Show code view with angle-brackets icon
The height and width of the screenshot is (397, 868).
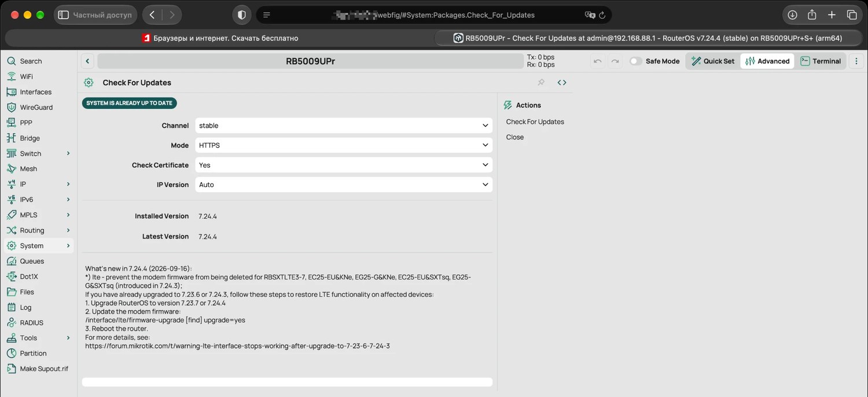click(562, 83)
